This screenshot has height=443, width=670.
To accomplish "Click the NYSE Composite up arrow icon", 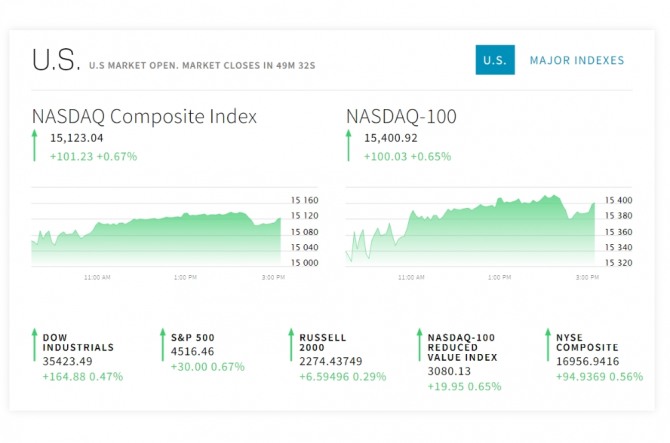I will pyautogui.click(x=548, y=345).
